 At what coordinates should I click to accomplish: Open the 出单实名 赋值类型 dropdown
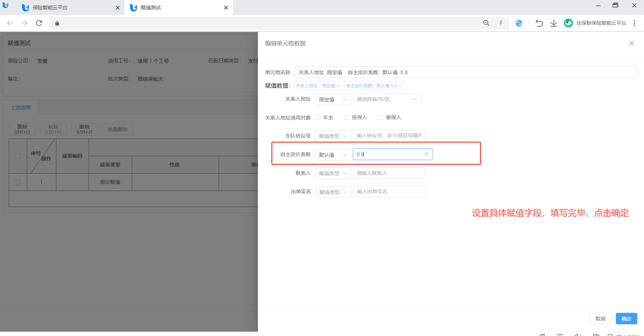pos(333,192)
